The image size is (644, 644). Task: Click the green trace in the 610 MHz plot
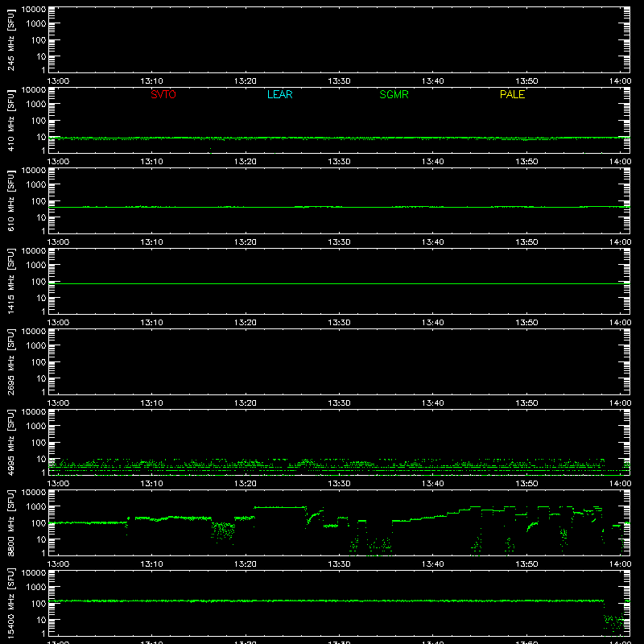pyautogui.click(x=339, y=207)
